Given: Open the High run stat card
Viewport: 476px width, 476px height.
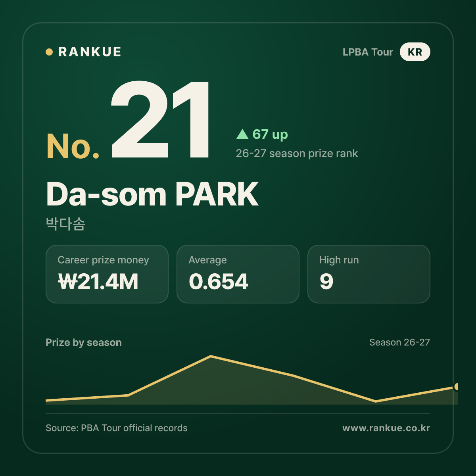Looking at the screenshot, I should click(369, 274).
